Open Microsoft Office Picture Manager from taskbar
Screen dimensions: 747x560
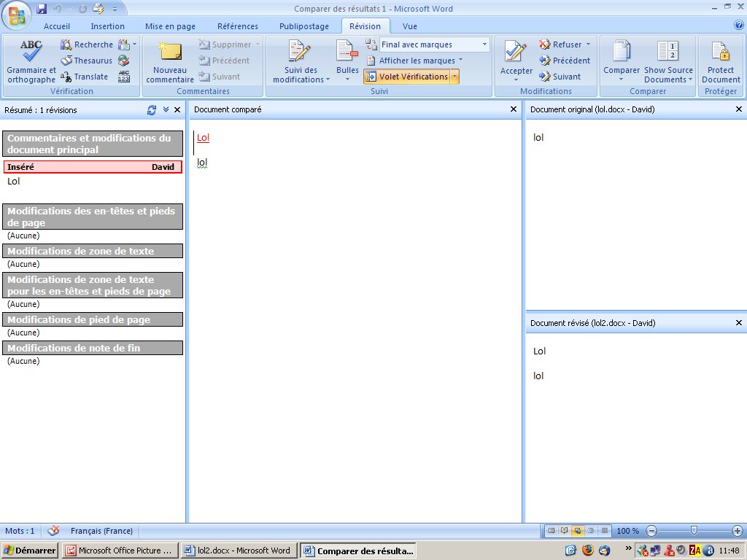coord(120,551)
